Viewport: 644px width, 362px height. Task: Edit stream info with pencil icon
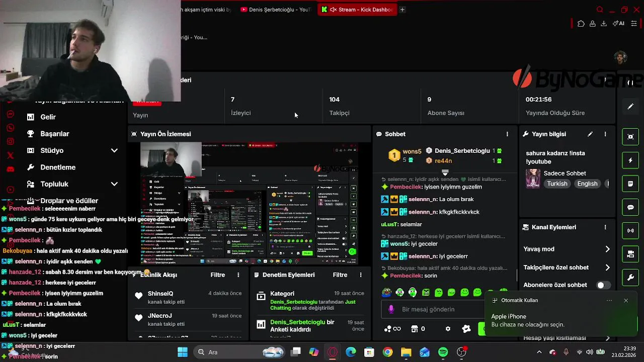tap(590, 134)
